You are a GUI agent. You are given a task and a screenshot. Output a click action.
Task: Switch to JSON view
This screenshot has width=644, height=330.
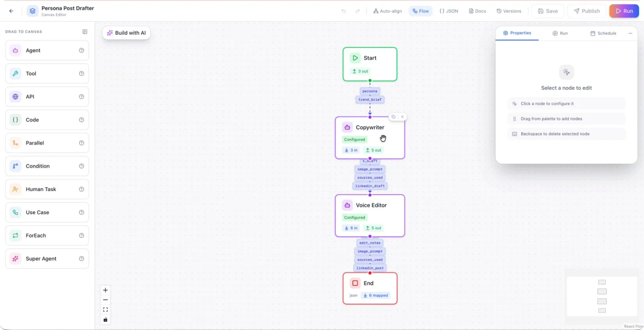[449, 11]
